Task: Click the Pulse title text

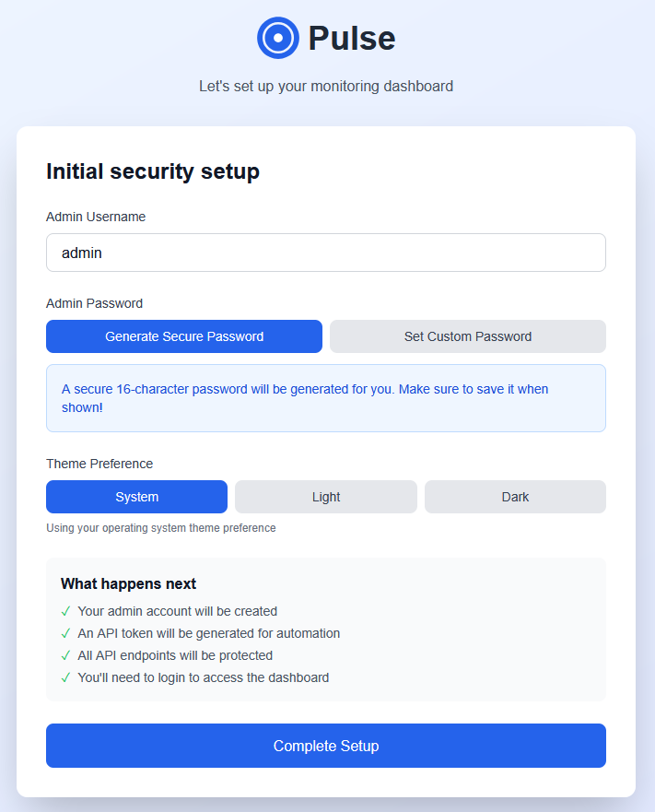Action: (351, 38)
